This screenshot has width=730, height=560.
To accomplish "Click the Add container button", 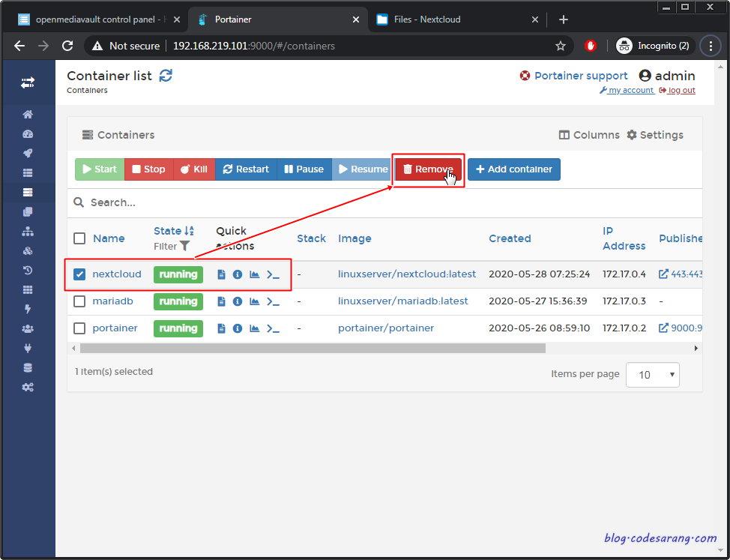I will 514,169.
